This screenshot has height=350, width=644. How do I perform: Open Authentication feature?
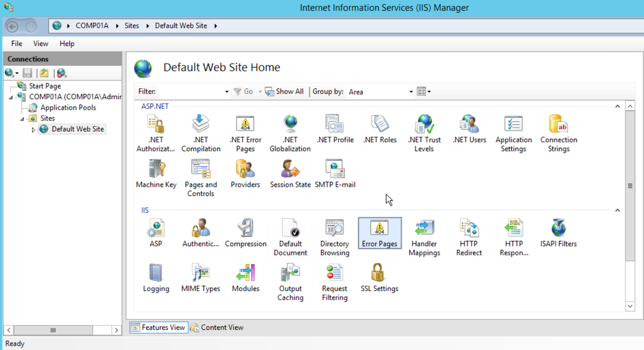tap(201, 233)
